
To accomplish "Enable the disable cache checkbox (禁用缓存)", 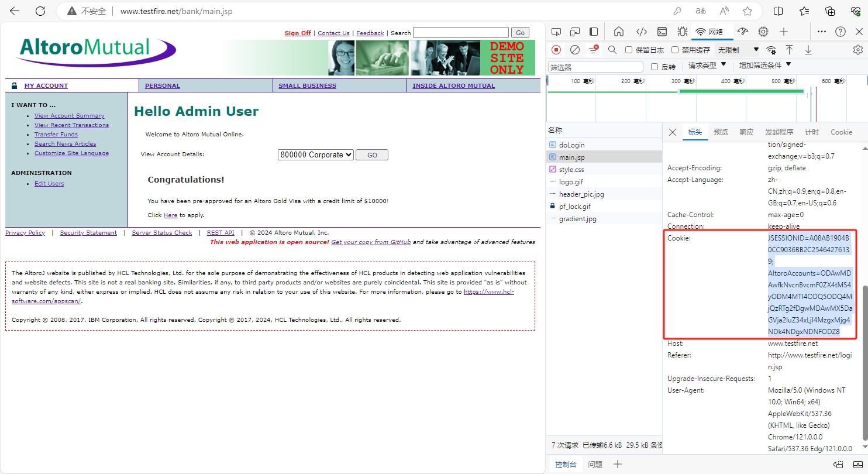I will [675, 50].
